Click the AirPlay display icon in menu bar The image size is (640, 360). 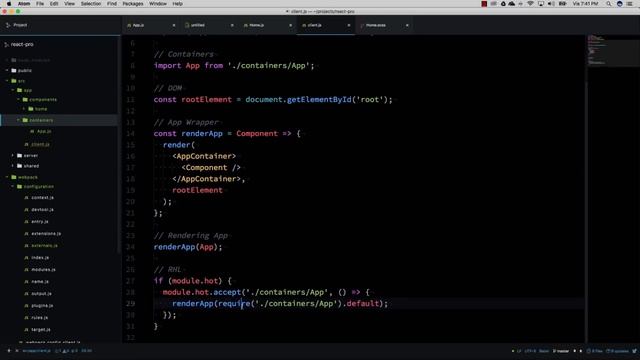[541, 4]
